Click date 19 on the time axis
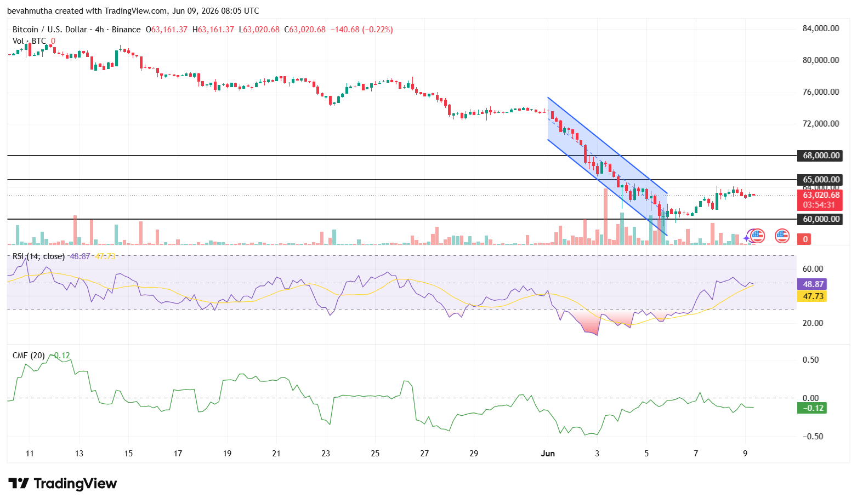This screenshot has width=857, height=504. [227, 454]
